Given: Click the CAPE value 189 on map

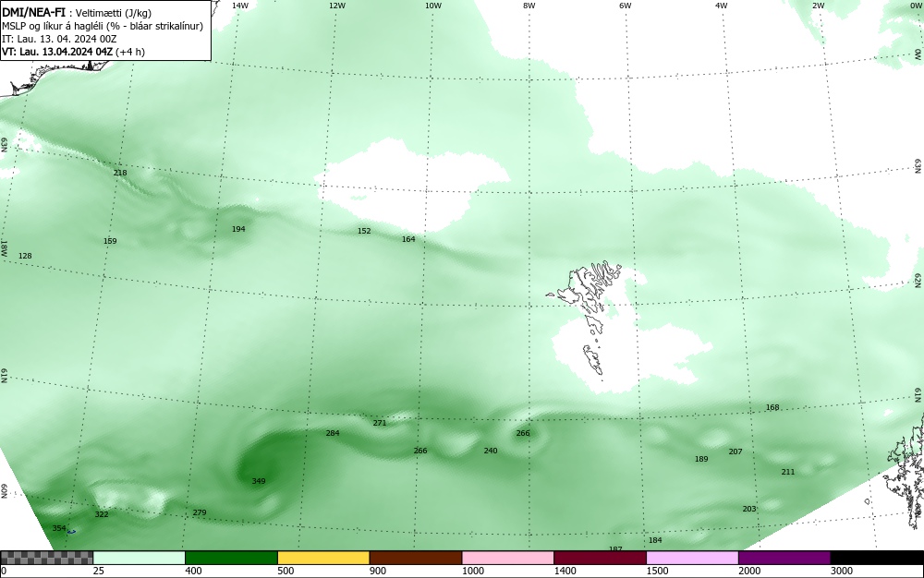Looking at the screenshot, I should tap(701, 459).
